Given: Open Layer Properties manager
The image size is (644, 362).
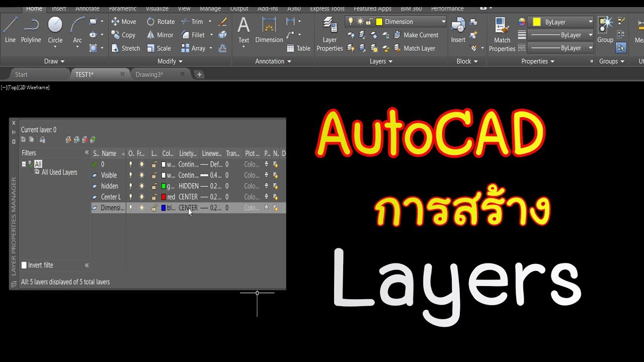Looking at the screenshot, I should 330,34.
